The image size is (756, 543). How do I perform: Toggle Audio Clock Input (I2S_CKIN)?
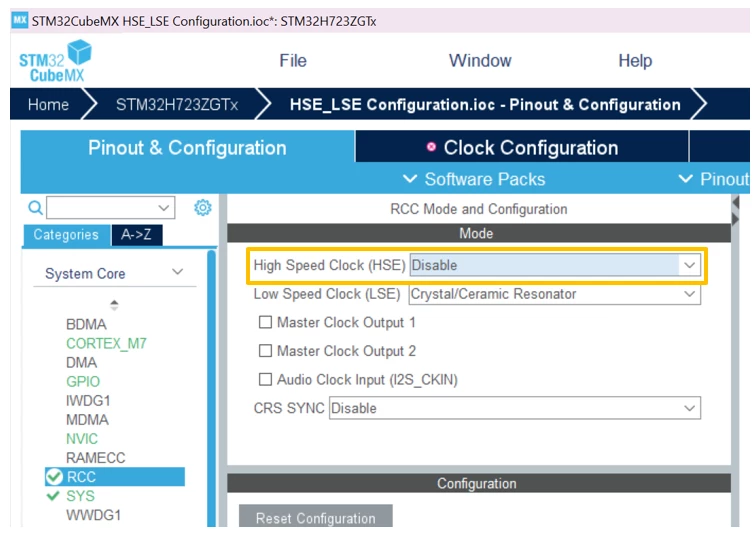point(265,380)
